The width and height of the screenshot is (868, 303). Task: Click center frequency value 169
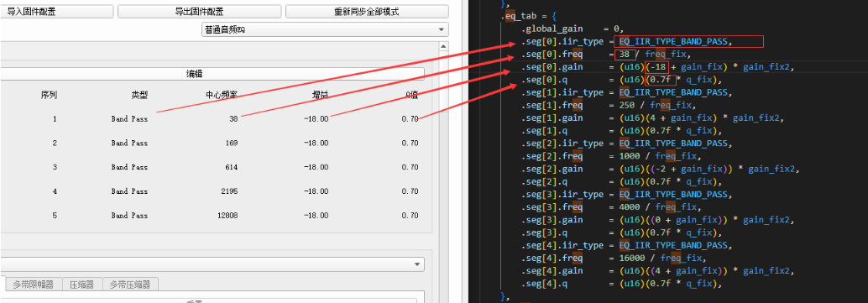coord(232,143)
